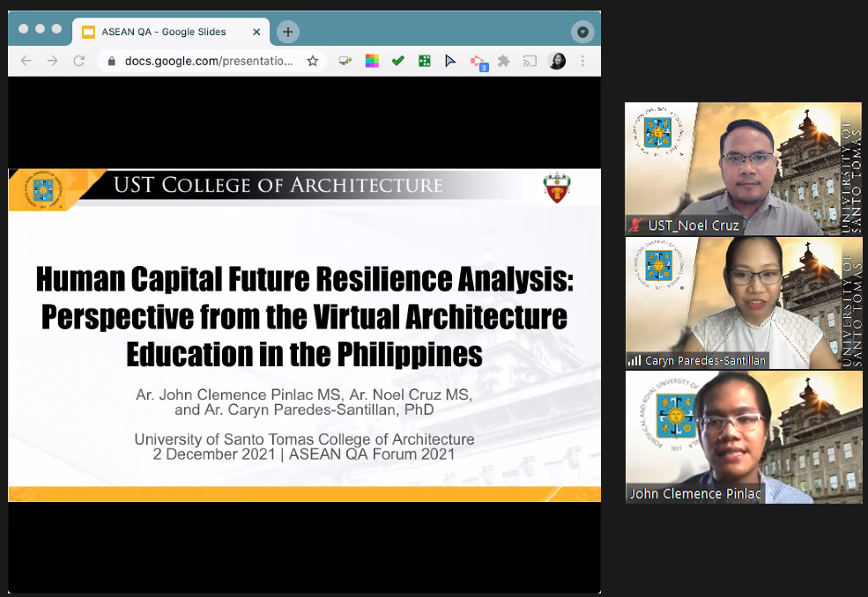The height and width of the screenshot is (597, 868).
Task: Click the title line "Human Capital Future Resilience Analysis:"
Action: pos(305,279)
